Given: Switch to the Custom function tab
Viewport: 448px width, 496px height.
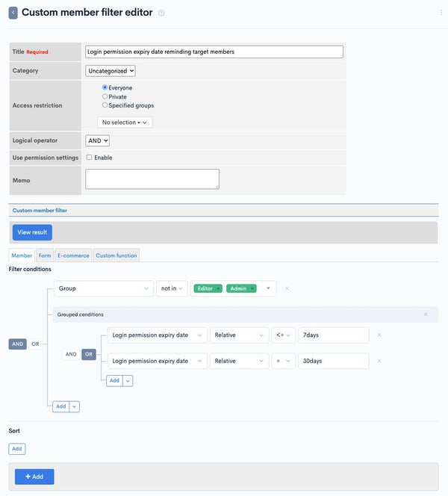Looking at the screenshot, I should pos(116,255).
